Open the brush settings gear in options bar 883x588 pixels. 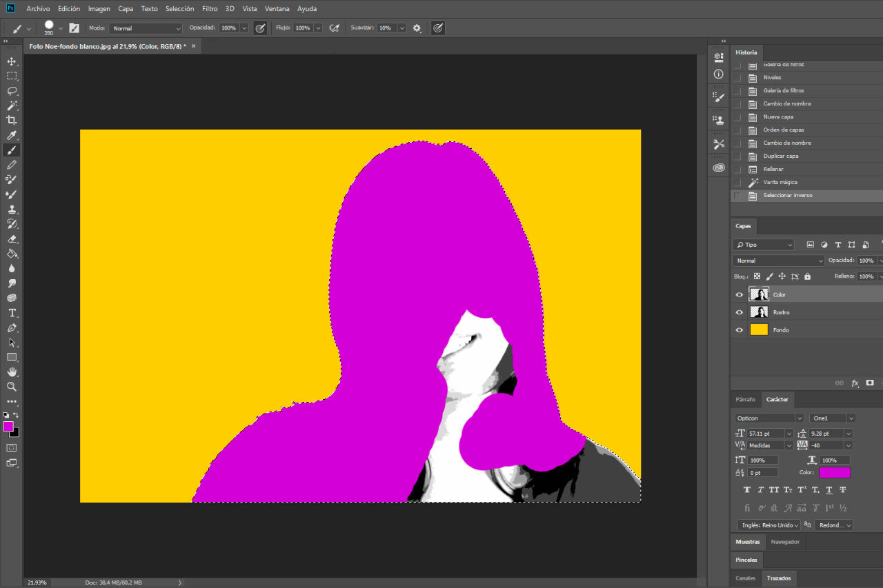[x=417, y=28]
